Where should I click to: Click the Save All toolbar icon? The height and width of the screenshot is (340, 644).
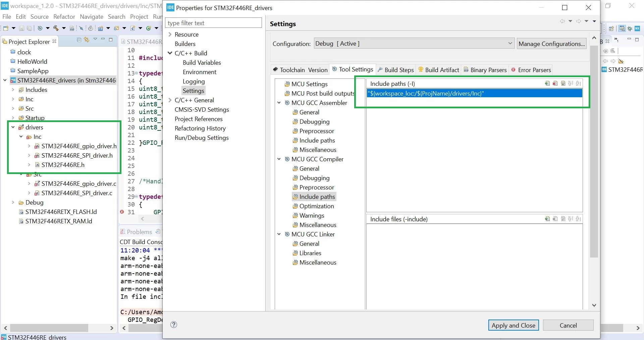click(x=30, y=28)
